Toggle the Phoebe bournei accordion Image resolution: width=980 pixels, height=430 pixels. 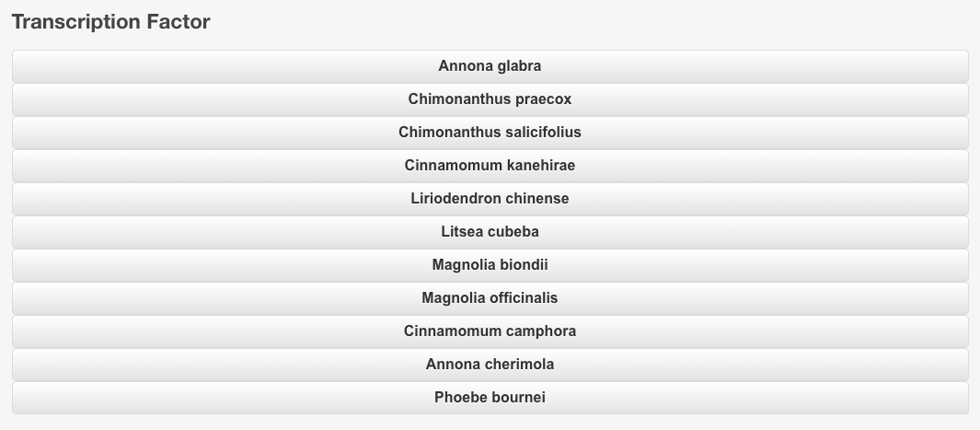tap(490, 398)
